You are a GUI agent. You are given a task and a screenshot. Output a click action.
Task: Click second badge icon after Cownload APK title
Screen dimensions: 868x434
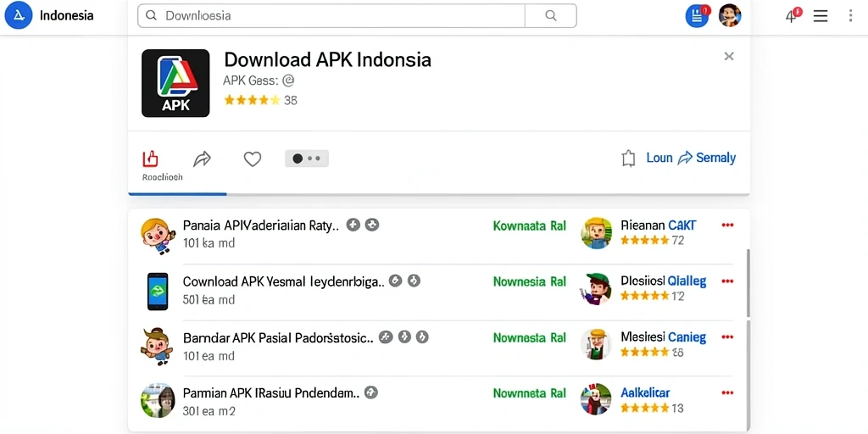pos(414,281)
